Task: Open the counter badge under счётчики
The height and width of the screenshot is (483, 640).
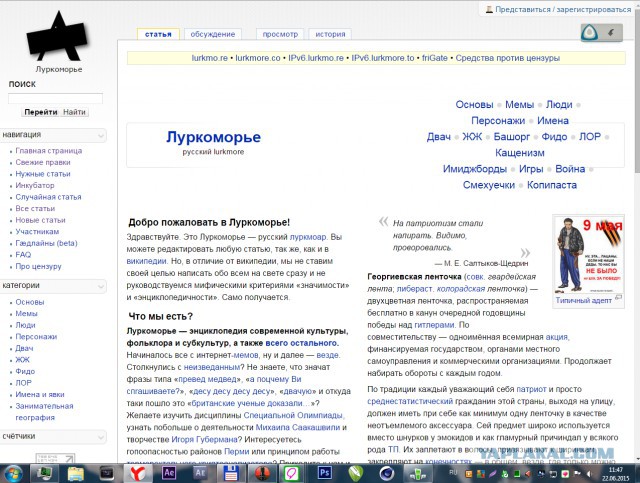Action: (55, 458)
